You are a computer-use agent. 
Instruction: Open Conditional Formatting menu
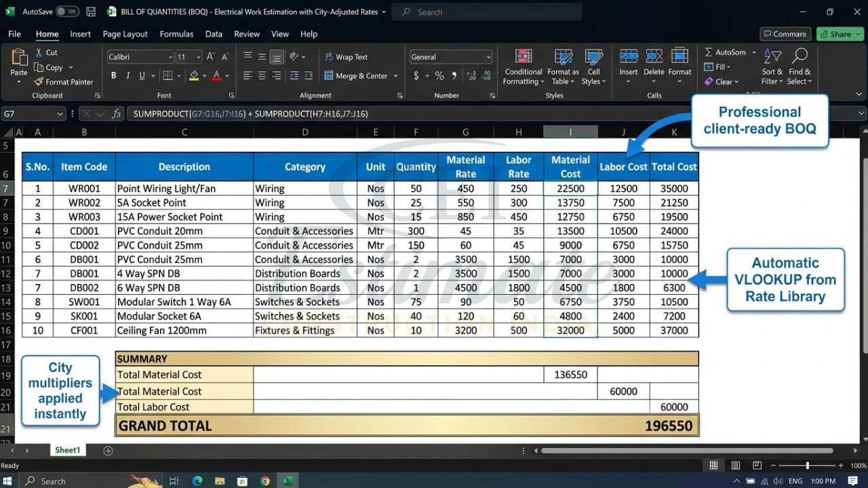point(524,67)
